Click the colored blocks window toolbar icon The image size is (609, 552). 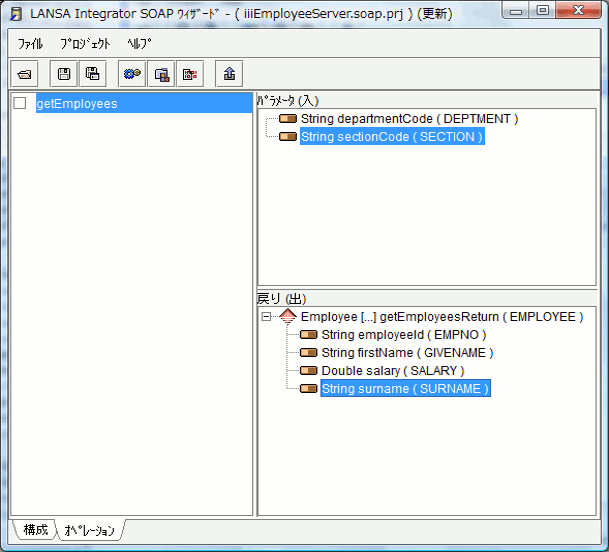pos(161,73)
